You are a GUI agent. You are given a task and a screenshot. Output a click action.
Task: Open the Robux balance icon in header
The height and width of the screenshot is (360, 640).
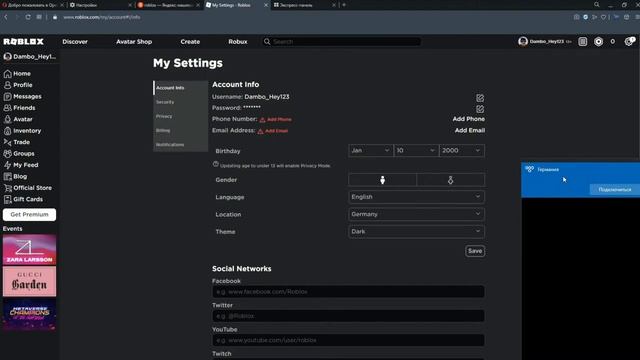(x=598, y=42)
